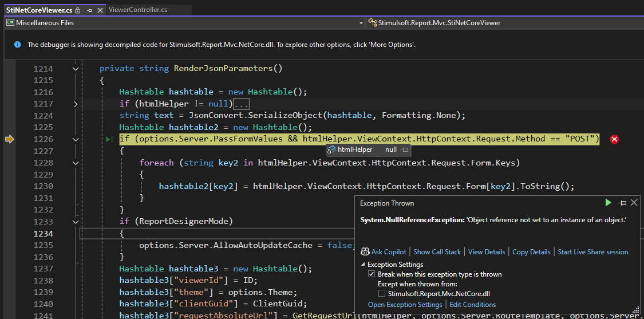Click ReportDesignerMode on line 1233

[x=184, y=222]
